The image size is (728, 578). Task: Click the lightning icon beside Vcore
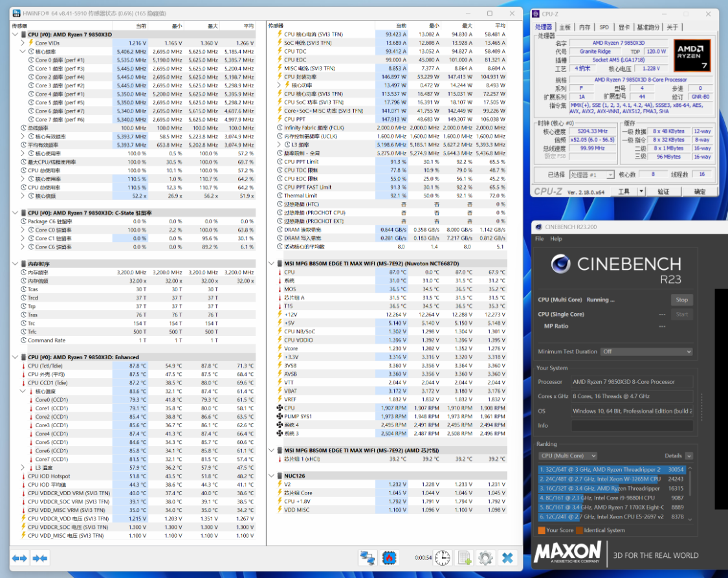pyautogui.click(x=280, y=348)
